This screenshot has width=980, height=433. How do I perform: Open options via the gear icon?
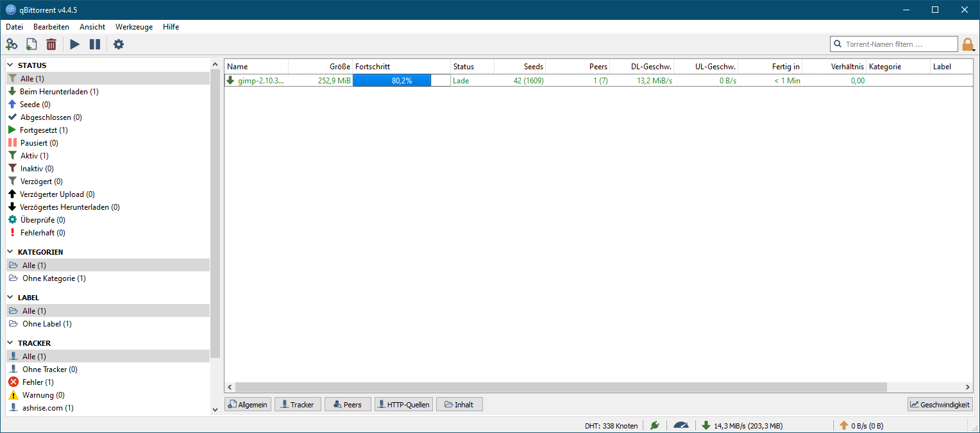pos(119,44)
